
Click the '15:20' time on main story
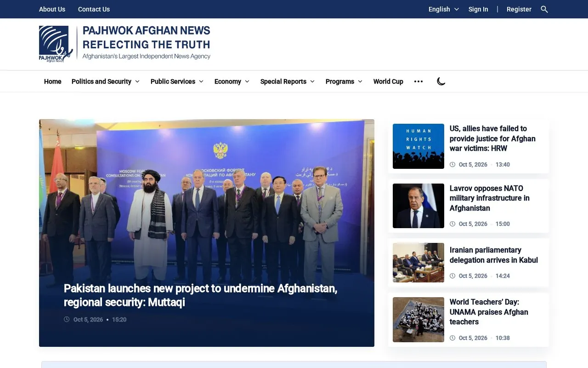[119, 320]
